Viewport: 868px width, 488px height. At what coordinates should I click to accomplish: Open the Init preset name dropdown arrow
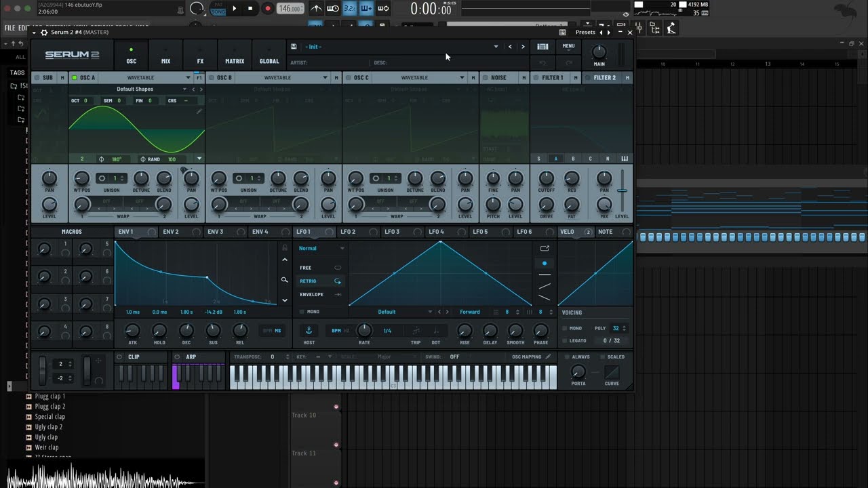pos(496,47)
